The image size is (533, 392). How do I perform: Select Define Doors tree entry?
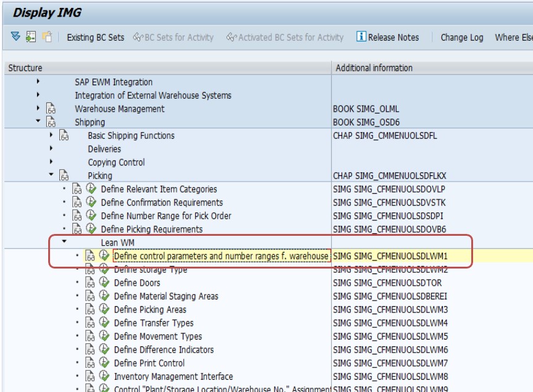[x=137, y=283]
